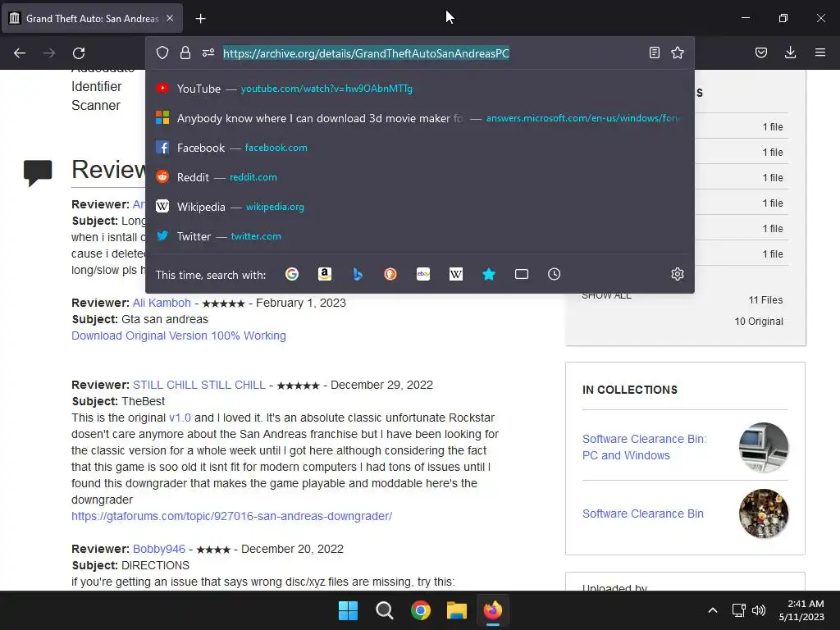
Task: Choose the answers.microsoft.com suggestion
Action: coord(419,118)
